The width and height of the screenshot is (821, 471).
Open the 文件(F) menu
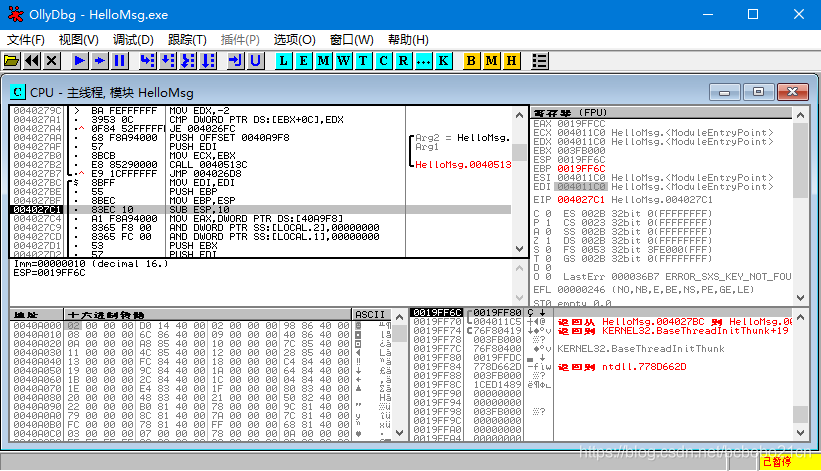tap(25, 40)
